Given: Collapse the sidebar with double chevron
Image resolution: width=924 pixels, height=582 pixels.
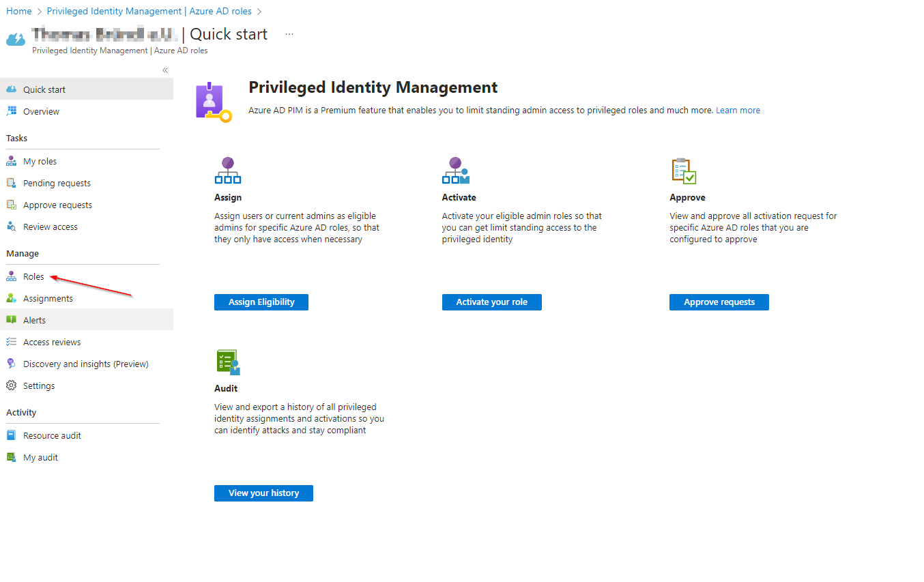Looking at the screenshot, I should tap(165, 70).
